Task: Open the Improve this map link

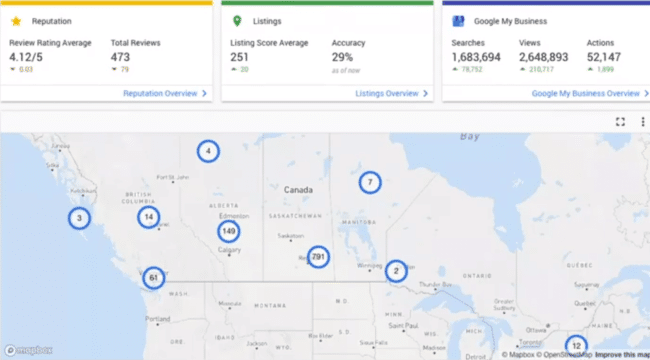Action: pos(622,355)
